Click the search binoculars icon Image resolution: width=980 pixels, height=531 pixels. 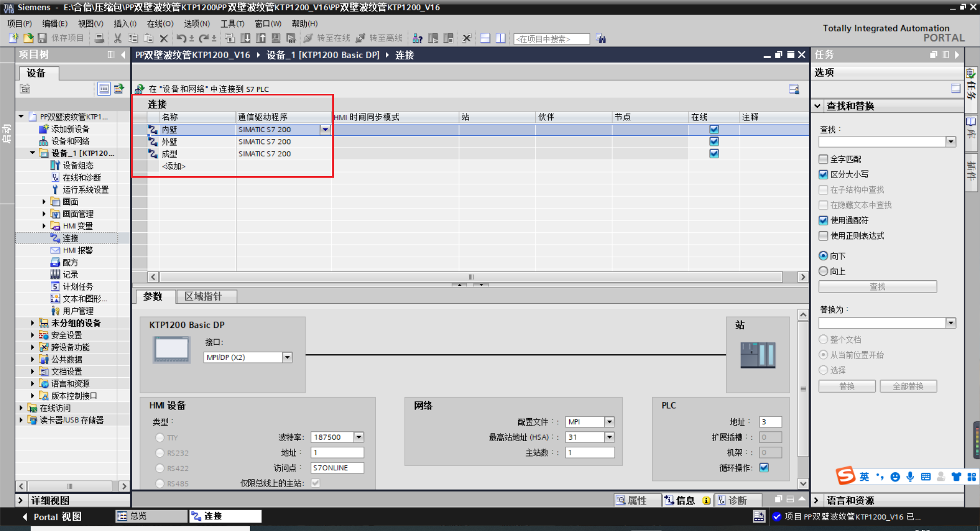click(601, 39)
